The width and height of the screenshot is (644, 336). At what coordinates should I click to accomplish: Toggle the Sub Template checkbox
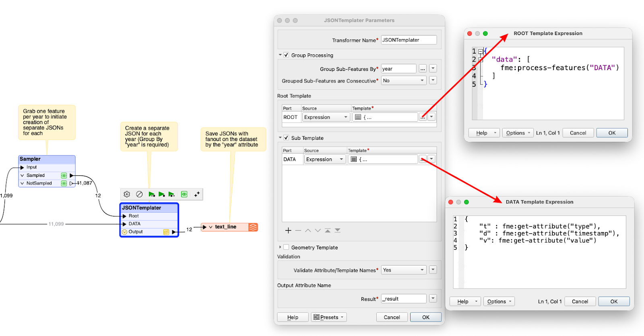tap(286, 137)
